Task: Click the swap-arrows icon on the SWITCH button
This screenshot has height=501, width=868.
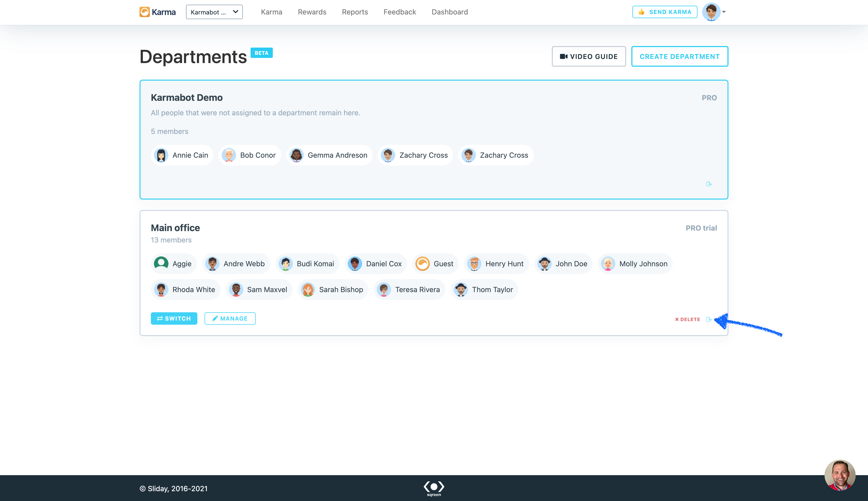Action: [x=160, y=318]
